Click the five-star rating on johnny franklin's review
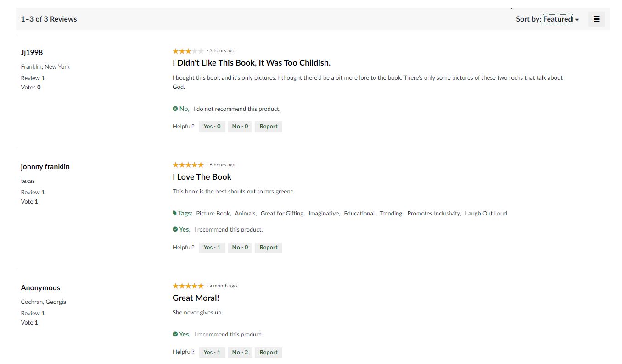 [188, 165]
